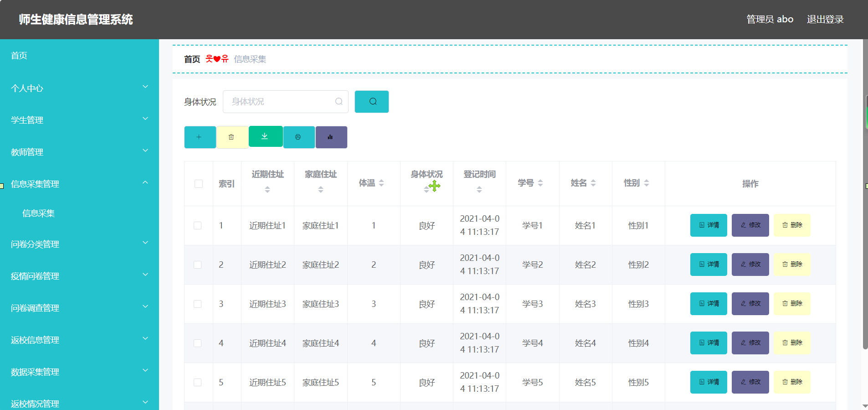Expand the 数据采集管理 menu chevron
This screenshot has width=868, height=410.
[145, 370]
